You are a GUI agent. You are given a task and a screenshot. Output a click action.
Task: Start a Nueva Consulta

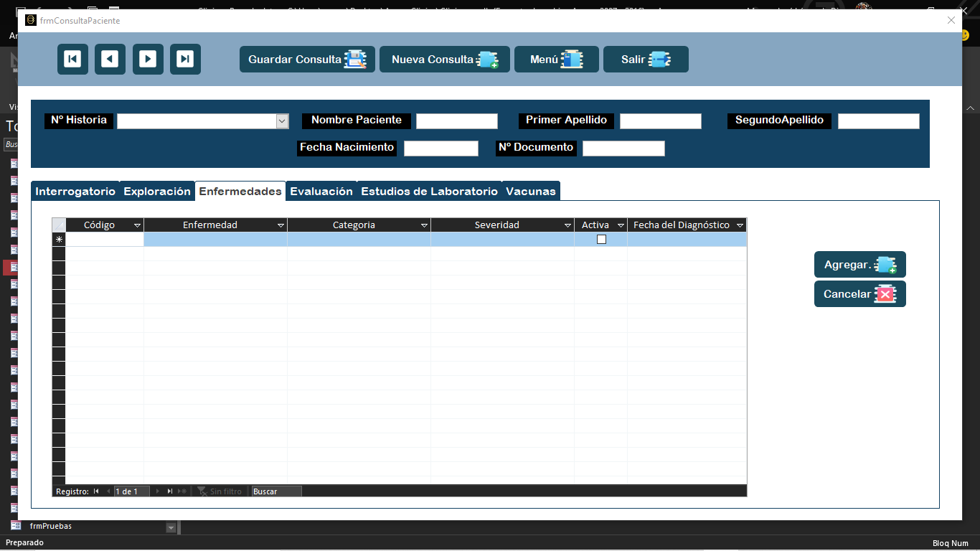(445, 60)
